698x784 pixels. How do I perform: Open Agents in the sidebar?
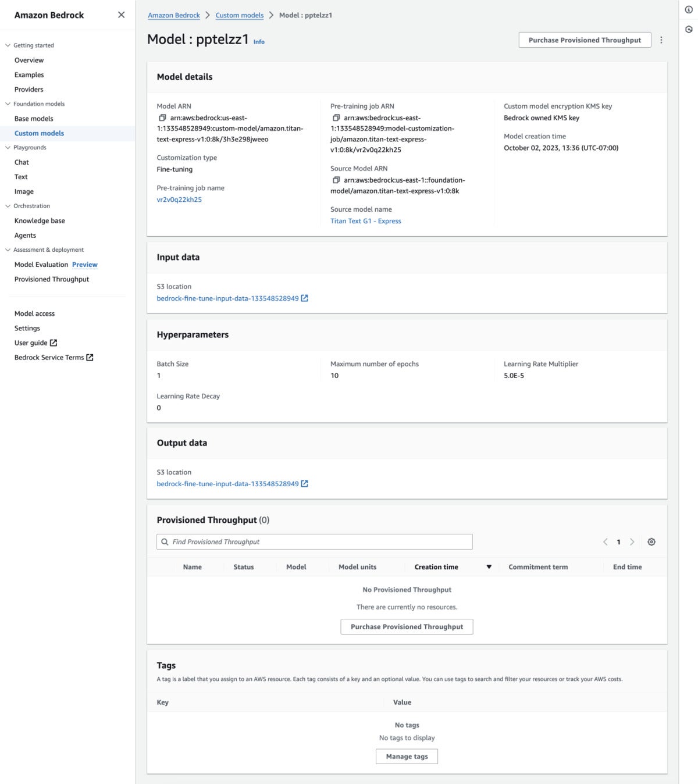tap(25, 236)
